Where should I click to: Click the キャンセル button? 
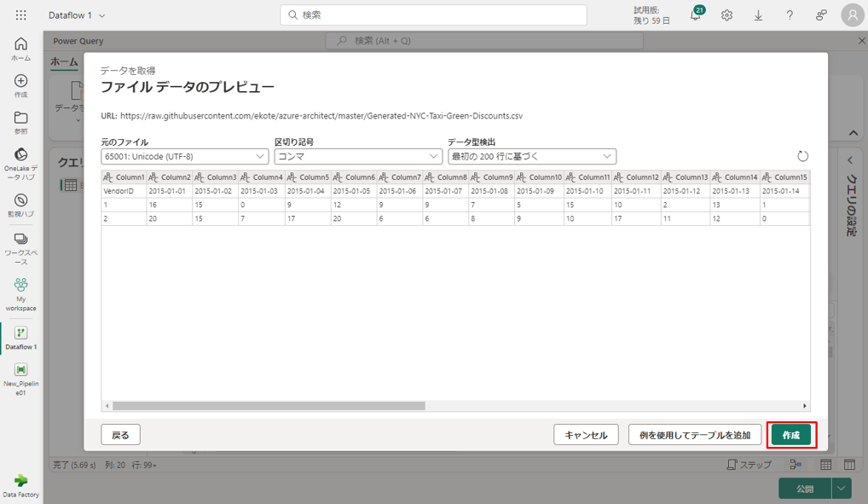tap(586, 435)
